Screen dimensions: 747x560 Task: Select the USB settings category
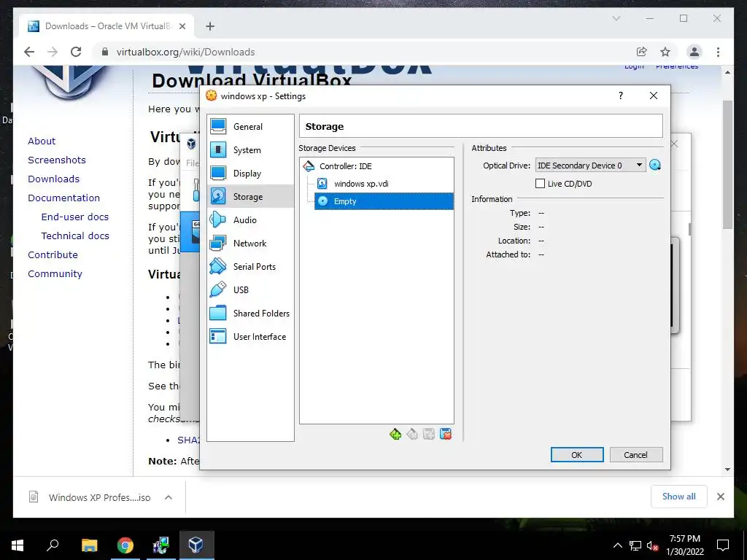(251, 290)
